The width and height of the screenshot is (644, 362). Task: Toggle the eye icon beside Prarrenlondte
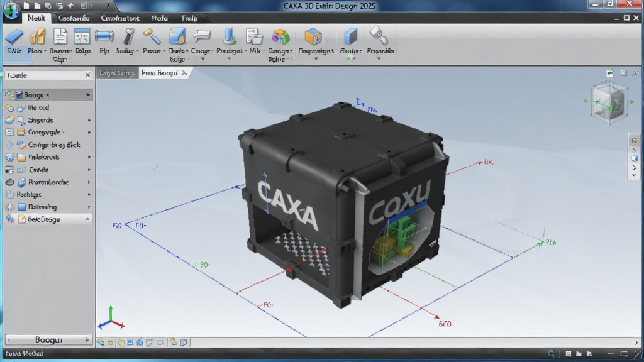click(x=10, y=182)
